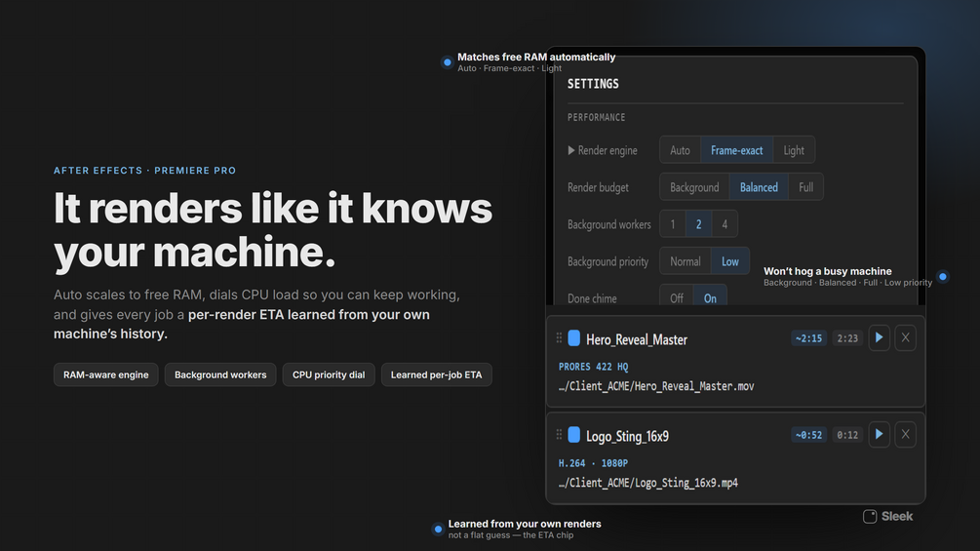
Task: Click blue color label of Logo_Sting_16x9
Action: pos(573,434)
